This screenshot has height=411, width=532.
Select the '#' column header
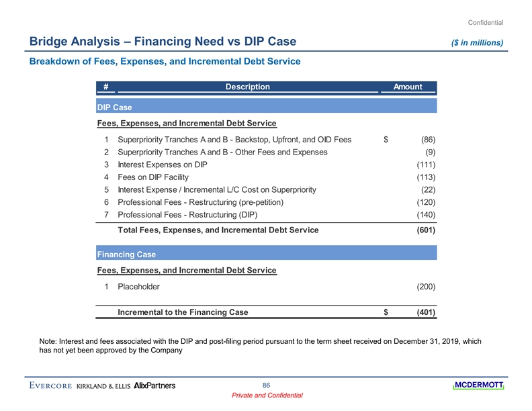tap(106, 87)
